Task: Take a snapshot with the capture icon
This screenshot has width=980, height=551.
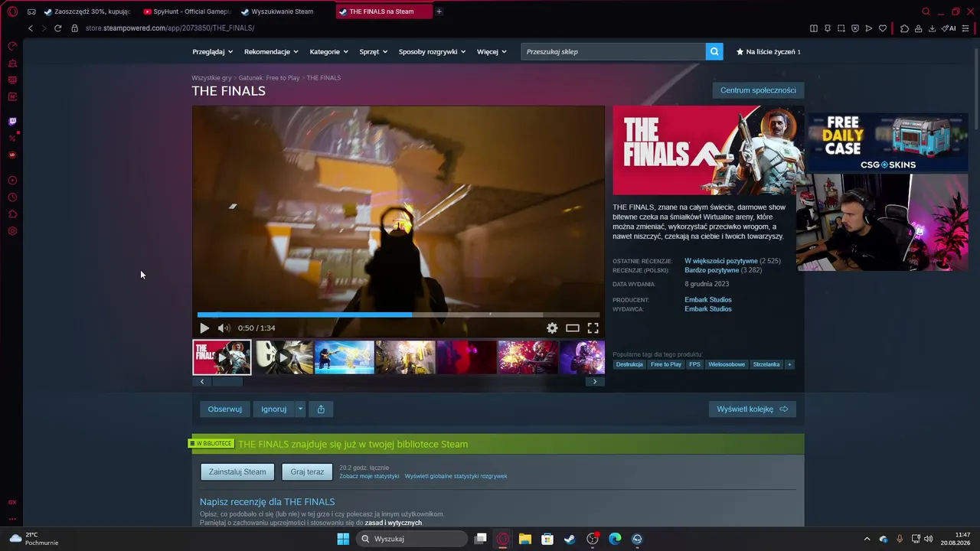Action: pos(841,28)
